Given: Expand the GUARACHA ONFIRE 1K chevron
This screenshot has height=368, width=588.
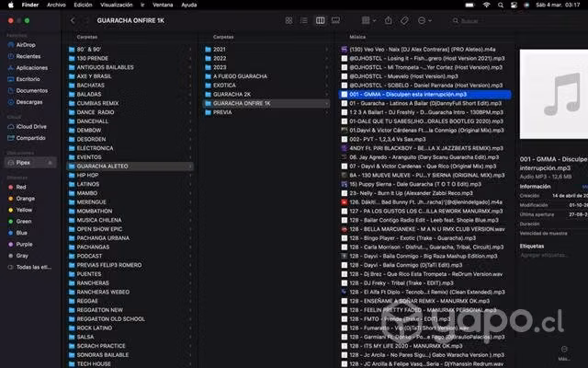Looking at the screenshot, I should pos(327,103).
